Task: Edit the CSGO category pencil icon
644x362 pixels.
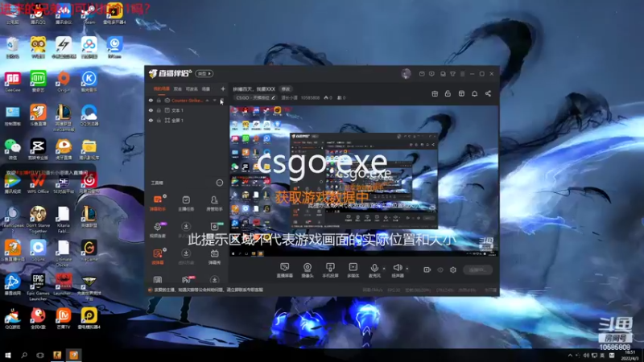Action: pos(273,97)
